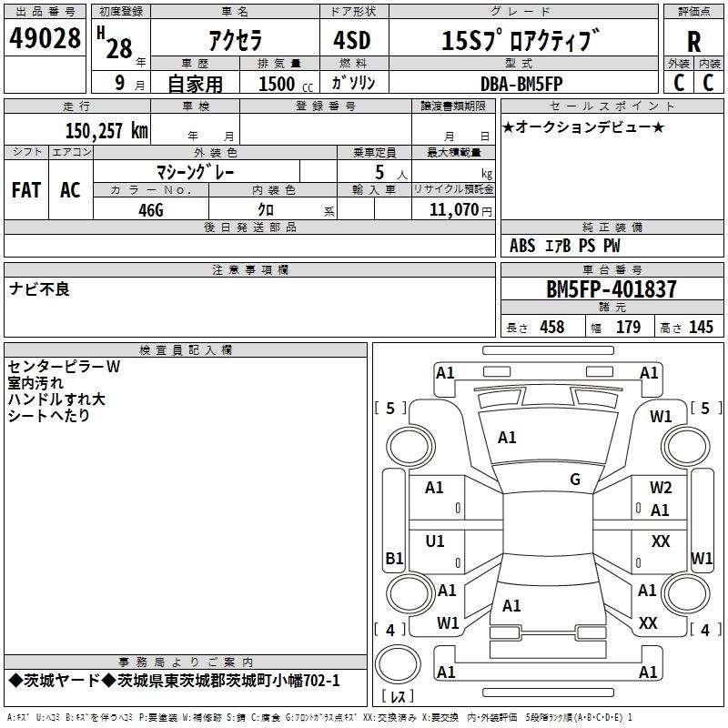Select the mileage 150,257 km
Image resolution: width=728 pixels, height=728 pixels.
[x=106, y=131]
